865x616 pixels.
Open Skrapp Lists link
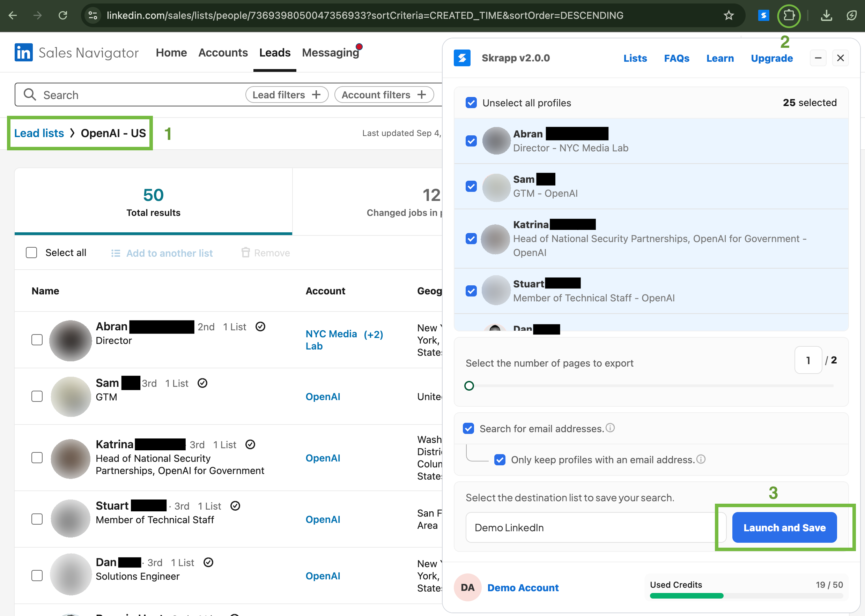[635, 58]
